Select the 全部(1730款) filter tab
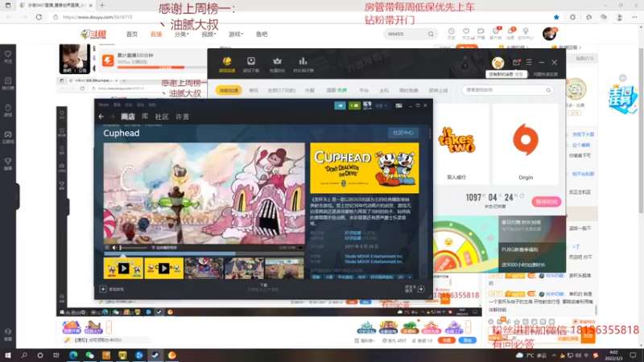644x362 pixels. pyautogui.click(x=281, y=90)
